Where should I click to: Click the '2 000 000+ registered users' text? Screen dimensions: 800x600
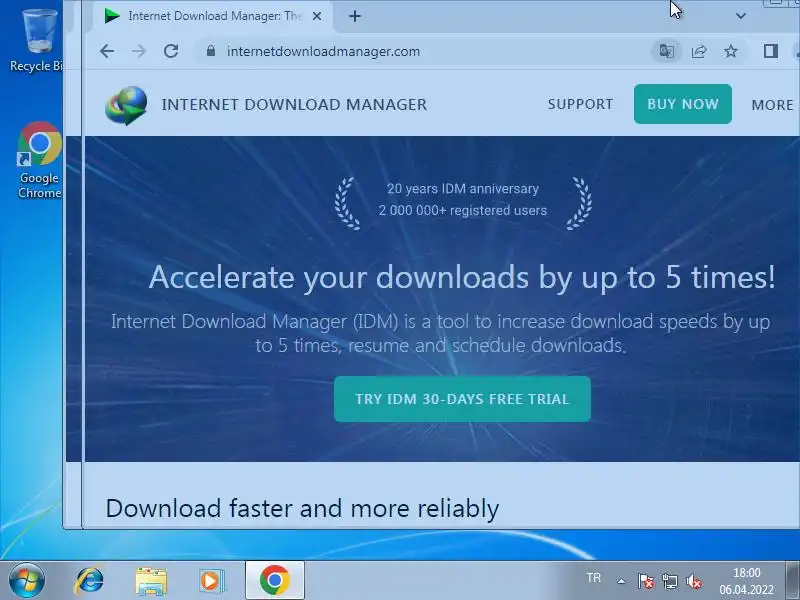coord(463,210)
